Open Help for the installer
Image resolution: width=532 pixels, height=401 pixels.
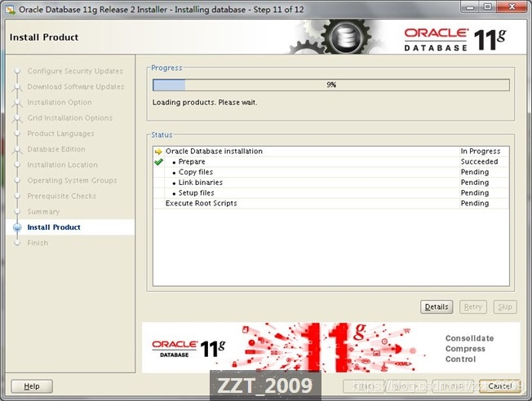tap(32, 386)
